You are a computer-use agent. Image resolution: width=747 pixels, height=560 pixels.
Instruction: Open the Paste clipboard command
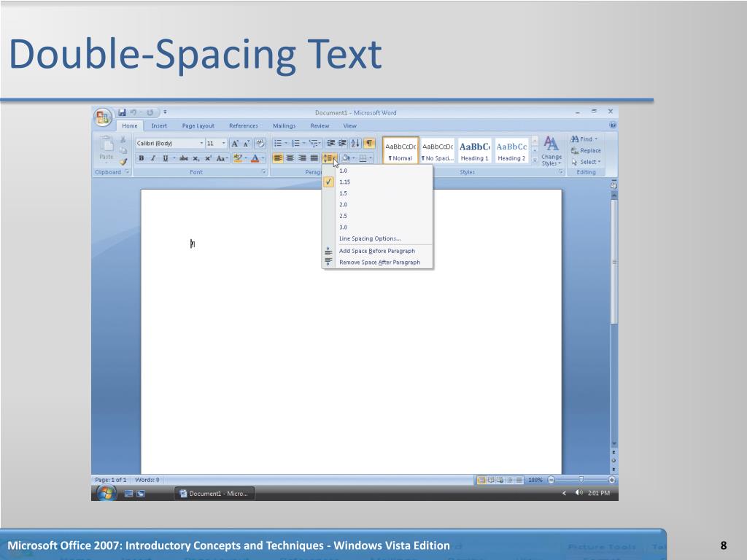(107, 149)
